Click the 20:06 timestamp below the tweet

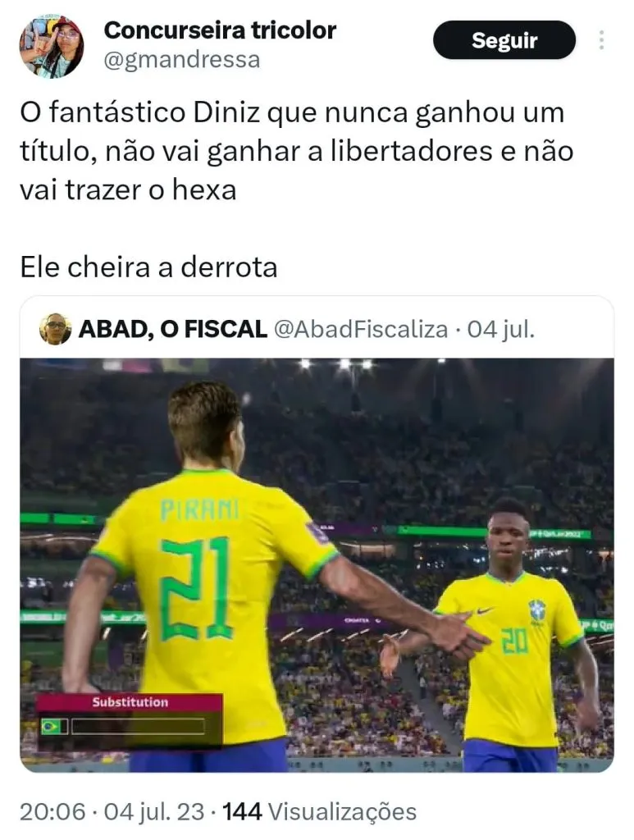[x=52, y=811]
